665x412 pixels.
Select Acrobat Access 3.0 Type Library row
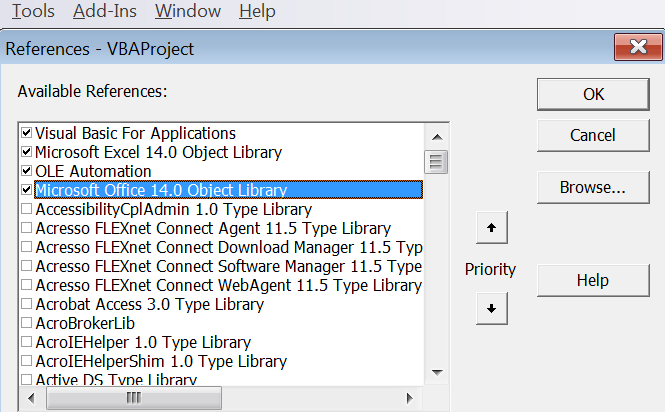150,304
